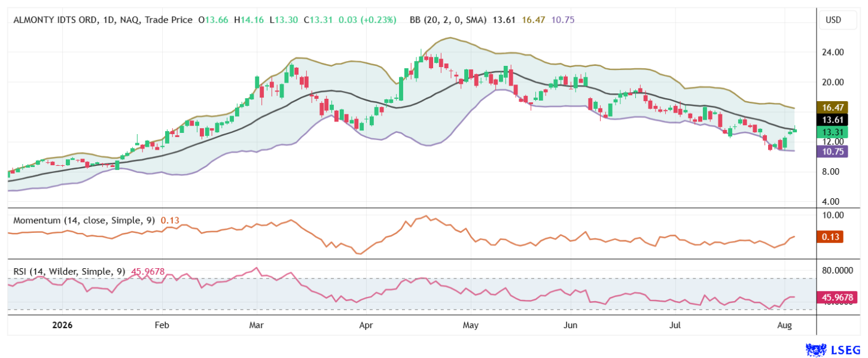This screenshot has height=358, width=868.
Task: Click the 16.47 upper band price tag
Action: (832, 108)
